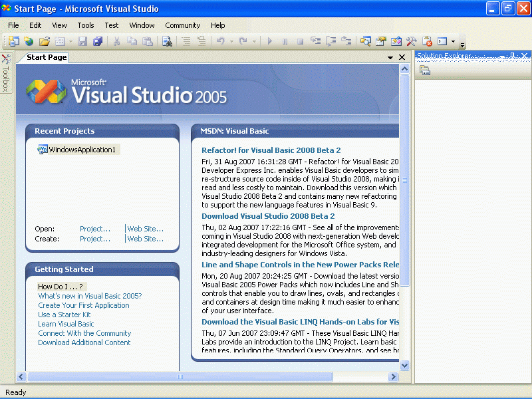This screenshot has height=399, width=532.
Task: Open the Object Browser toolbar icon
Action: tap(396, 41)
